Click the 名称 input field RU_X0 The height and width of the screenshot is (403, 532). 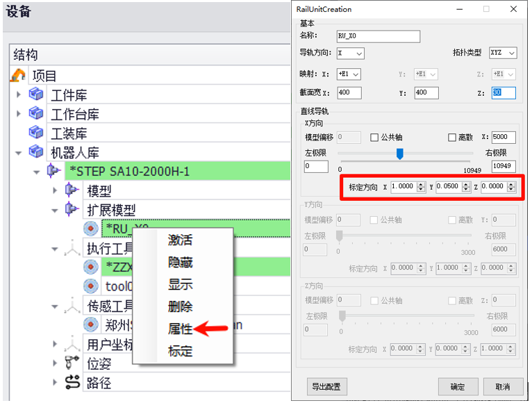point(378,36)
